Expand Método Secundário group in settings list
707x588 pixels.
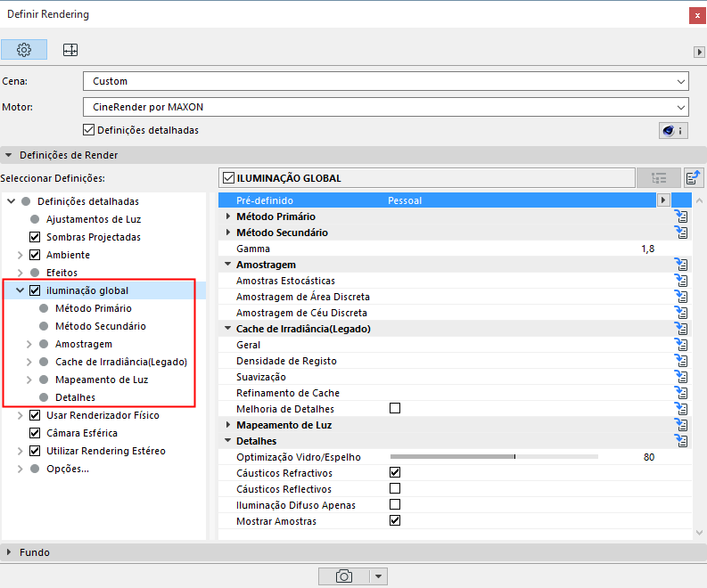228,233
